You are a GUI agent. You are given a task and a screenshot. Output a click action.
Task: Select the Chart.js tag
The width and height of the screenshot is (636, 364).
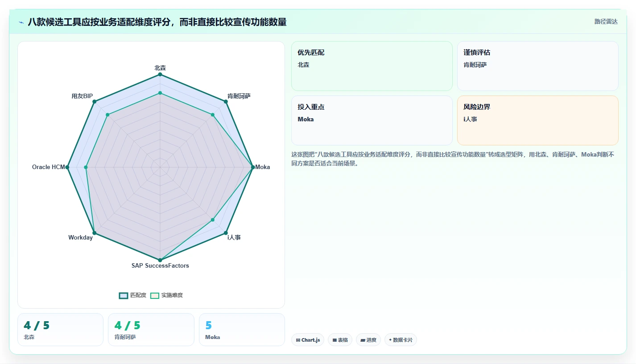click(x=308, y=340)
